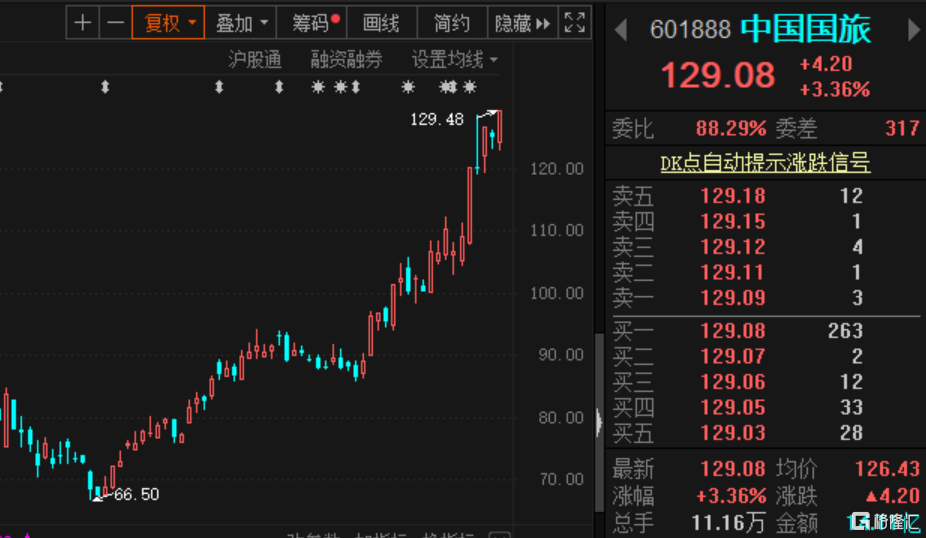Open the 叠加 dropdown menu
926x538 pixels.
click(240, 23)
